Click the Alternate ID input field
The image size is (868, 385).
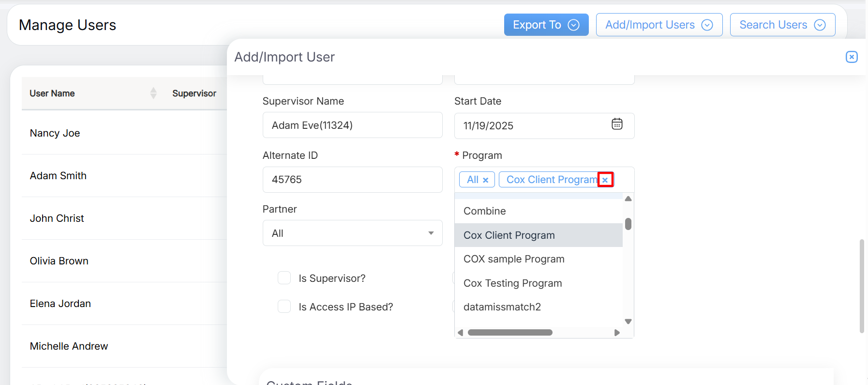(x=352, y=180)
